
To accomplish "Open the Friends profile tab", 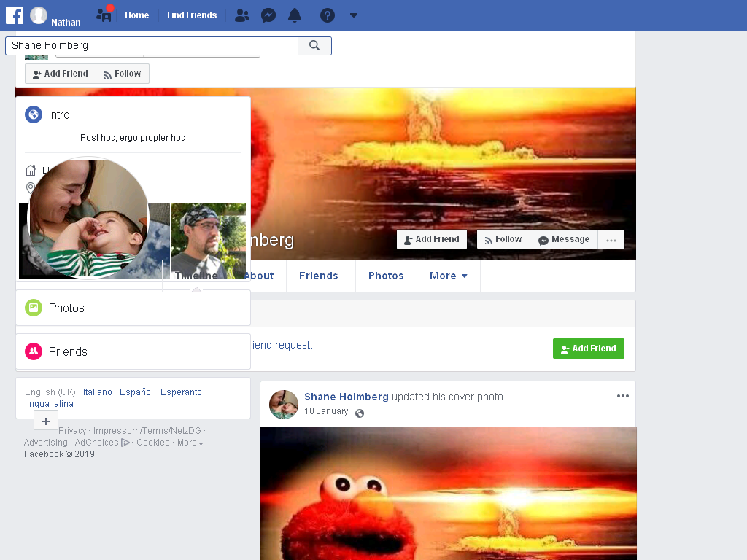I will pos(319,276).
